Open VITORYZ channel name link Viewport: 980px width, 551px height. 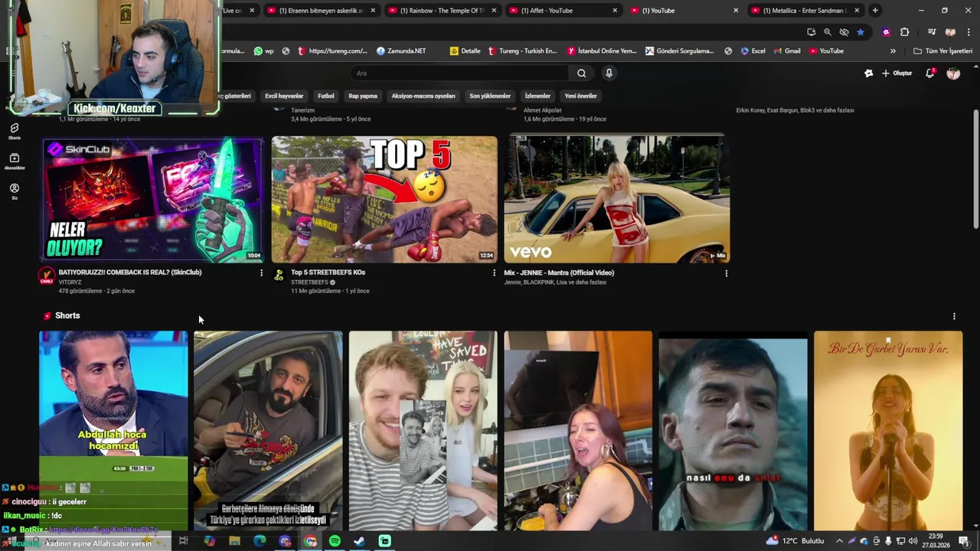(70, 282)
